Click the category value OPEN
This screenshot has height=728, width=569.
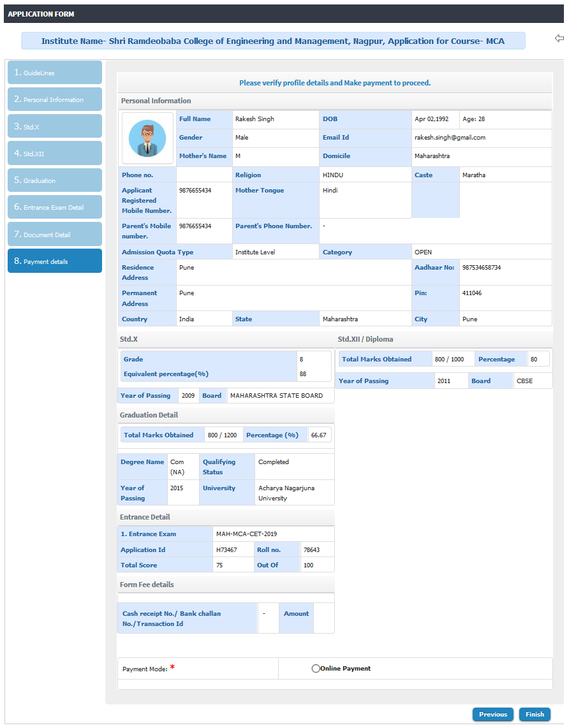pos(423,252)
